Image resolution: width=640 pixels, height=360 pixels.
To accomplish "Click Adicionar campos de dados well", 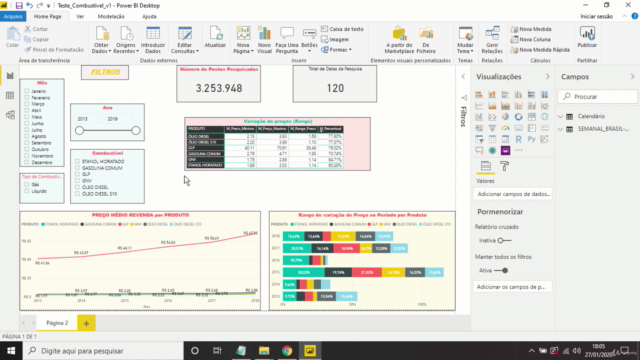I will pos(513,194).
